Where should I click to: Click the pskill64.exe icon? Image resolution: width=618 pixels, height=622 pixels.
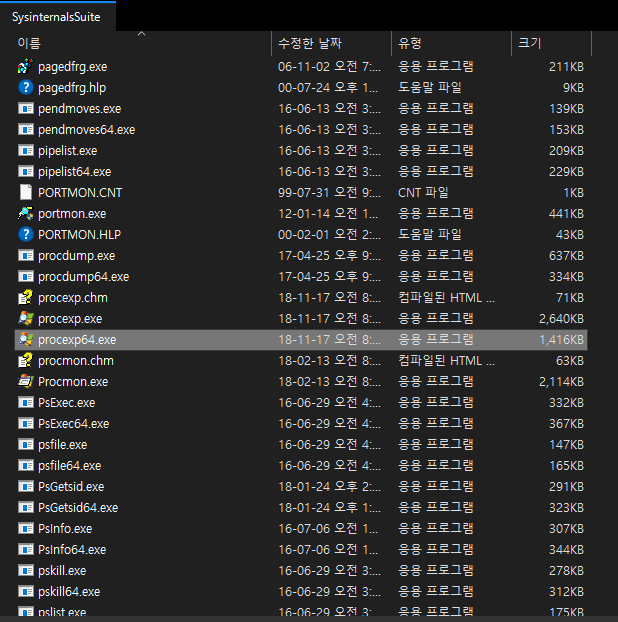click(x=26, y=592)
